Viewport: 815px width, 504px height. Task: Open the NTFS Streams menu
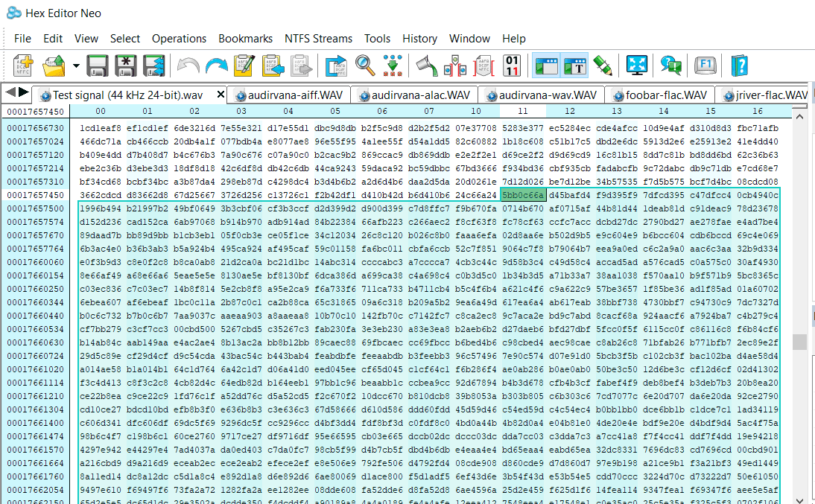pos(318,38)
